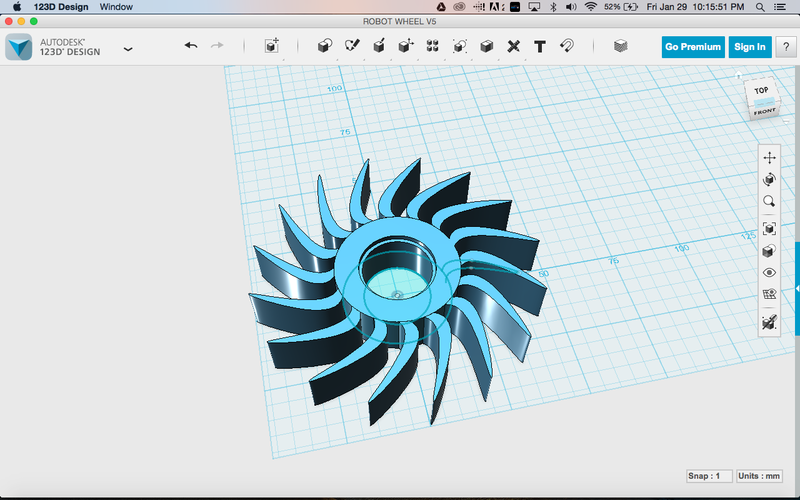Screen dimensions: 800x500
Task: Toggle the show/hide eye icon
Action: tap(769, 272)
